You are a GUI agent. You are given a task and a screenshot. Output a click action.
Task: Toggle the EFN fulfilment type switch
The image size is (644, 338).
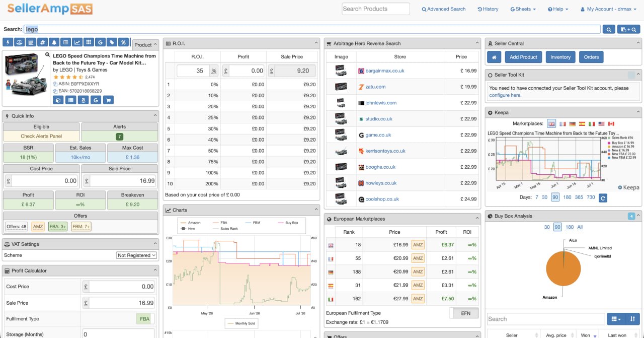point(465,313)
